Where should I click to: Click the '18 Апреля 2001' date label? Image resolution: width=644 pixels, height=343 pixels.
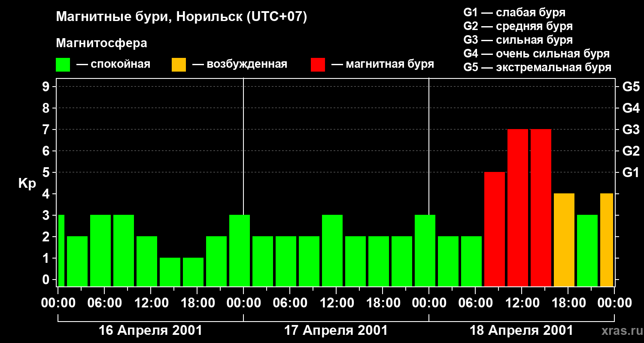click(x=521, y=331)
